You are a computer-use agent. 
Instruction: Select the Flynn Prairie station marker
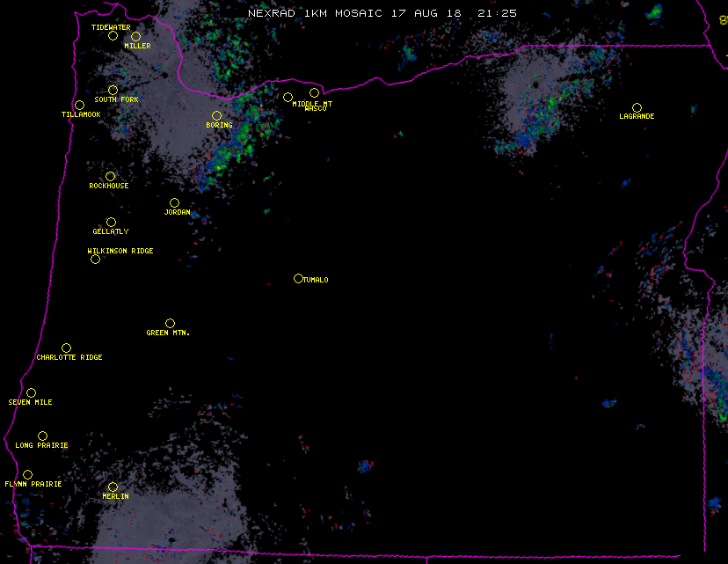[27, 475]
